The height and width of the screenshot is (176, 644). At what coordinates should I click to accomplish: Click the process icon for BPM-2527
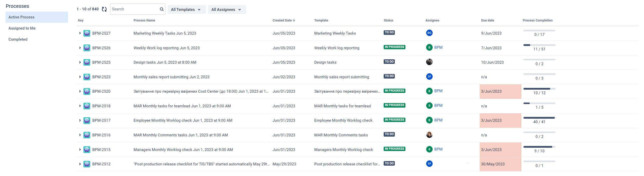(87, 33)
